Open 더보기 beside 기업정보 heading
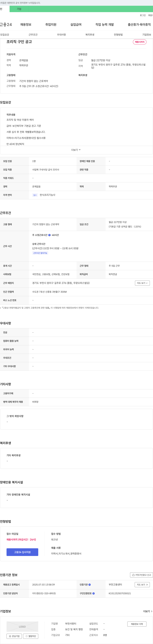Screen dimensions: 153x644 tap(147, 611)
